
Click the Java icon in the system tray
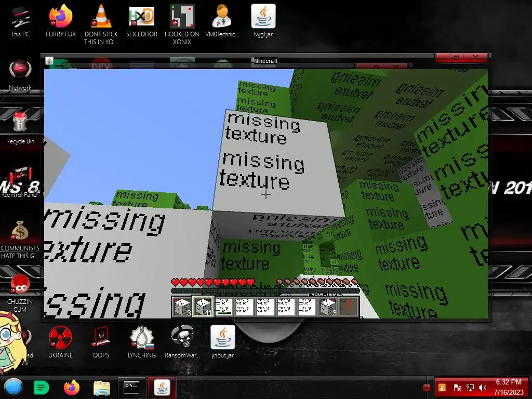442,388
